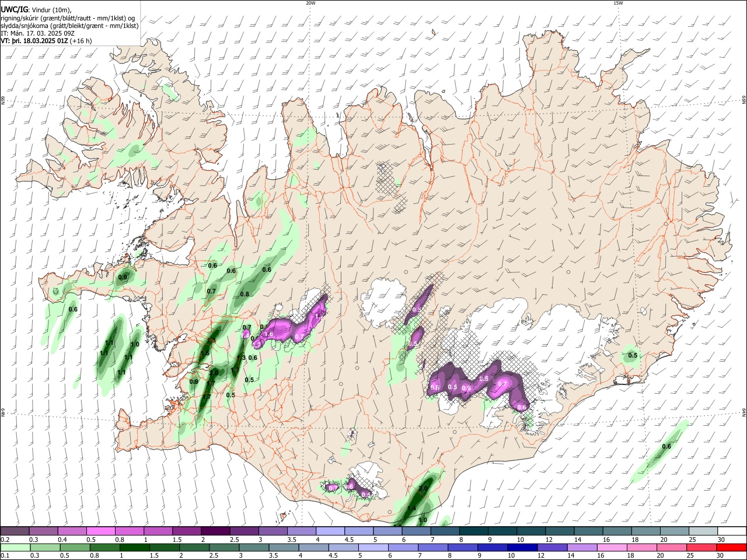Click the 15W longitude label

[618, 3]
